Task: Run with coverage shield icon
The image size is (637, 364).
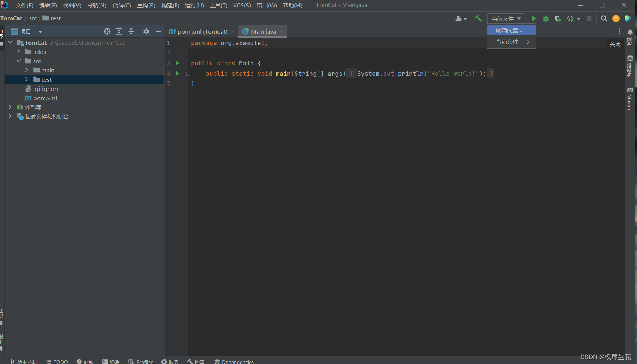Action: pos(558,18)
